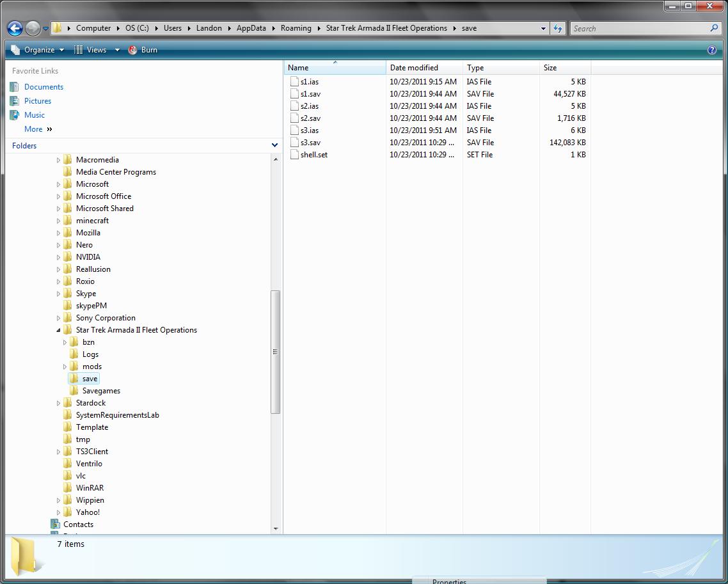Click the Music favorite link icon
The width and height of the screenshot is (728, 584).
pyautogui.click(x=15, y=115)
